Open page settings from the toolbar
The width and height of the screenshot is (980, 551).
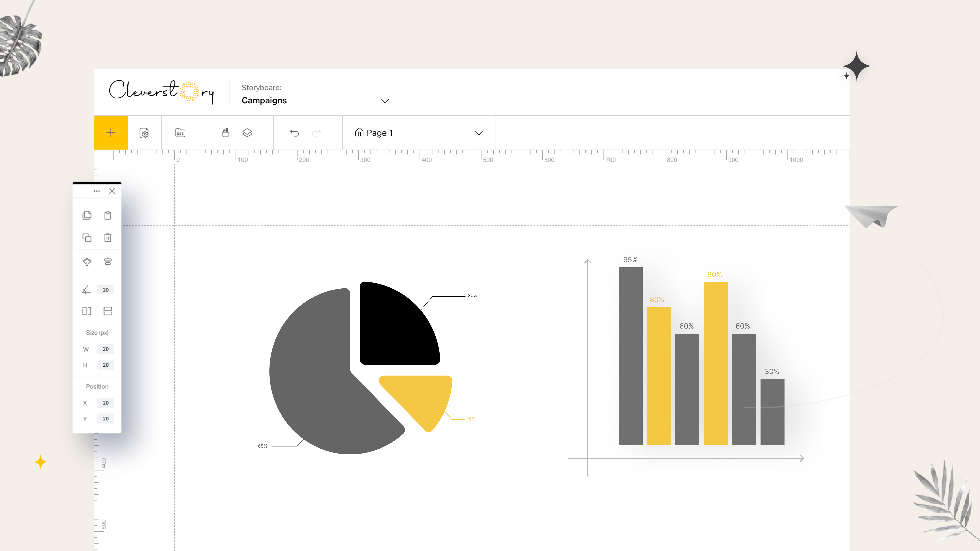point(144,133)
